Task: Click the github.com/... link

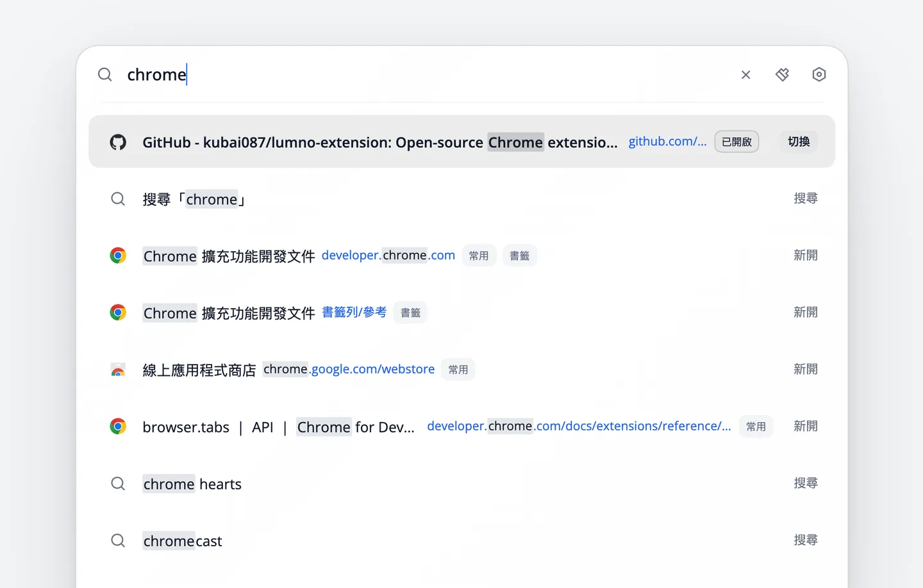Action: click(x=667, y=142)
